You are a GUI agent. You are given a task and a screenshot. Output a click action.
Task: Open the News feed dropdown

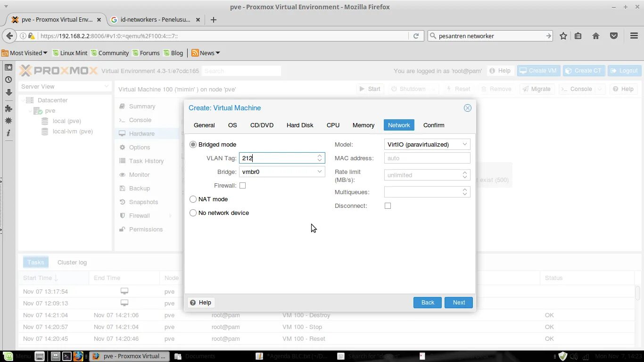coord(206,53)
